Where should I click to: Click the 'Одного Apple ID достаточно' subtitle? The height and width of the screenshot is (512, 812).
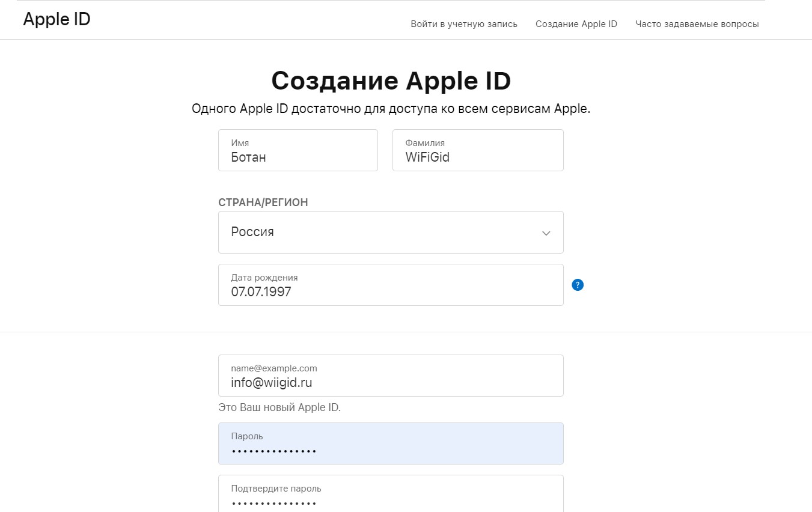[391, 109]
